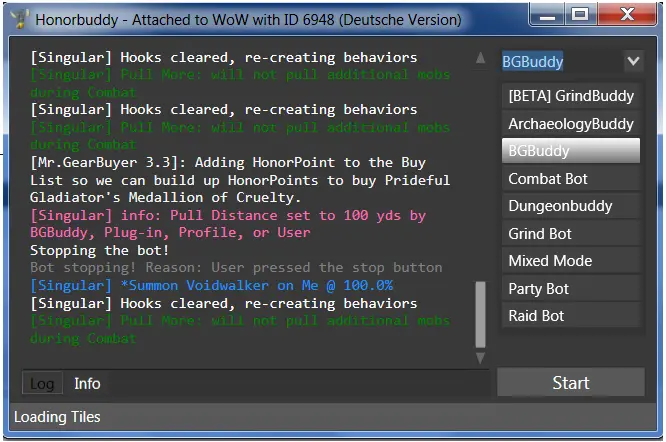
Task: Select Dungeonbuddy option
Action: pyautogui.click(x=571, y=206)
